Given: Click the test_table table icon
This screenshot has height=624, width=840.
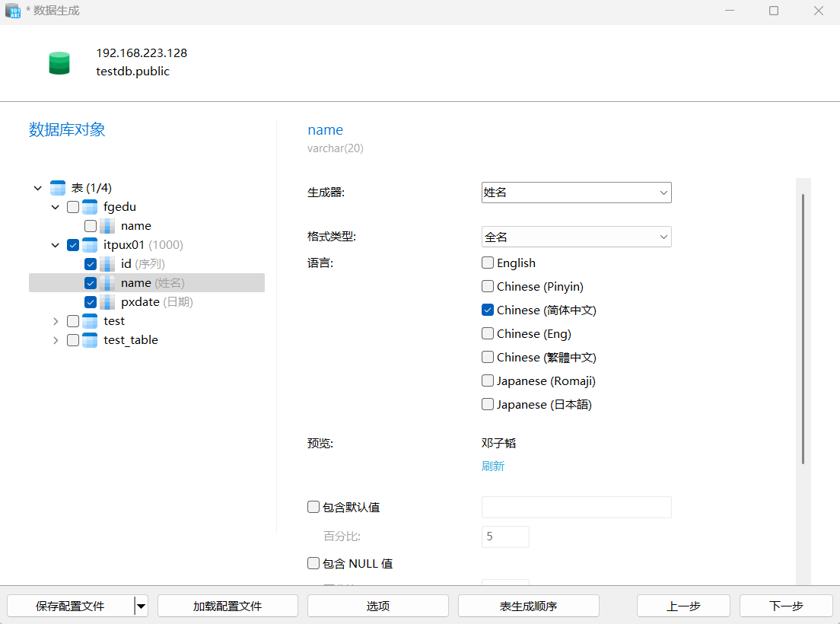Looking at the screenshot, I should click(90, 340).
